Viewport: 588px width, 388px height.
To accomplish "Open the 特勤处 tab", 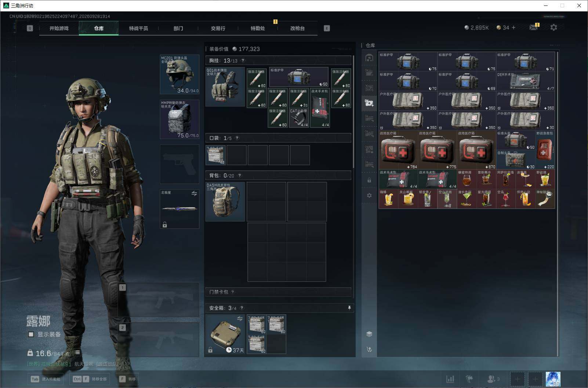I will tap(258, 28).
